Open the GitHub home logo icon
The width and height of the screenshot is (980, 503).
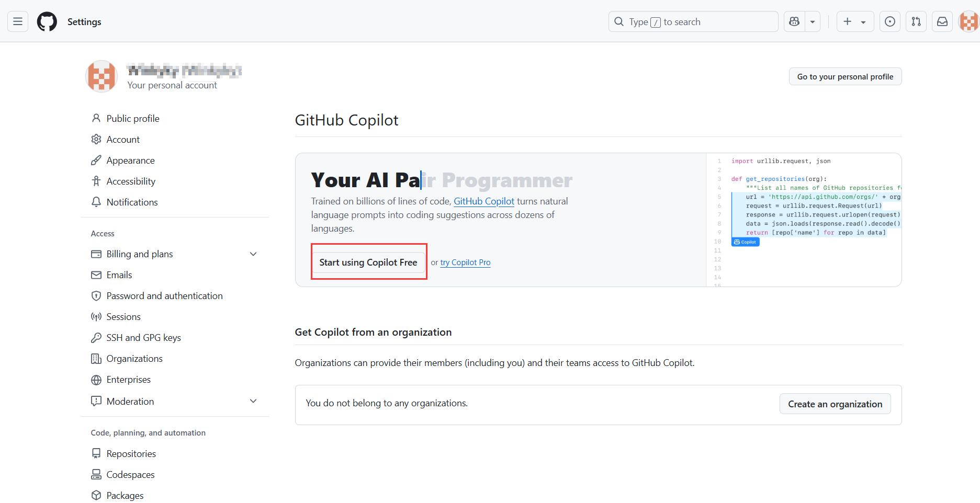[47, 21]
